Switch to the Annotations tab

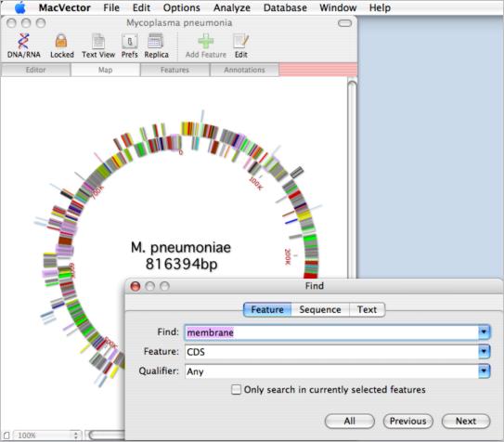click(244, 70)
